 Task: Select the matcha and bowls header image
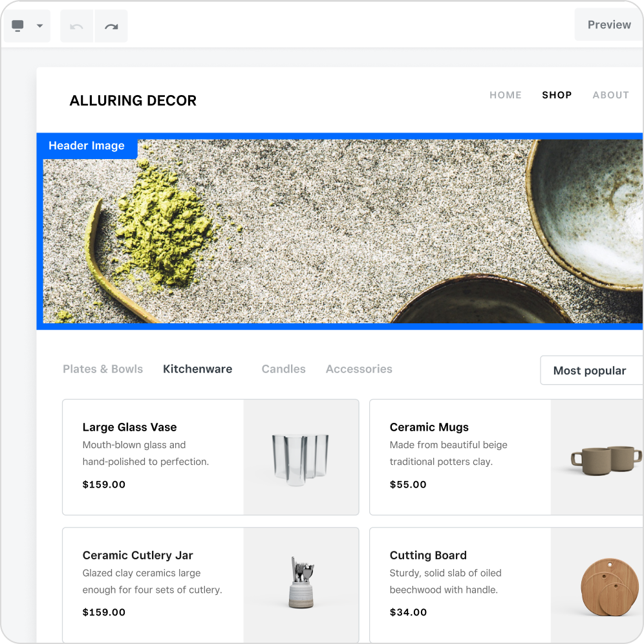click(x=343, y=231)
